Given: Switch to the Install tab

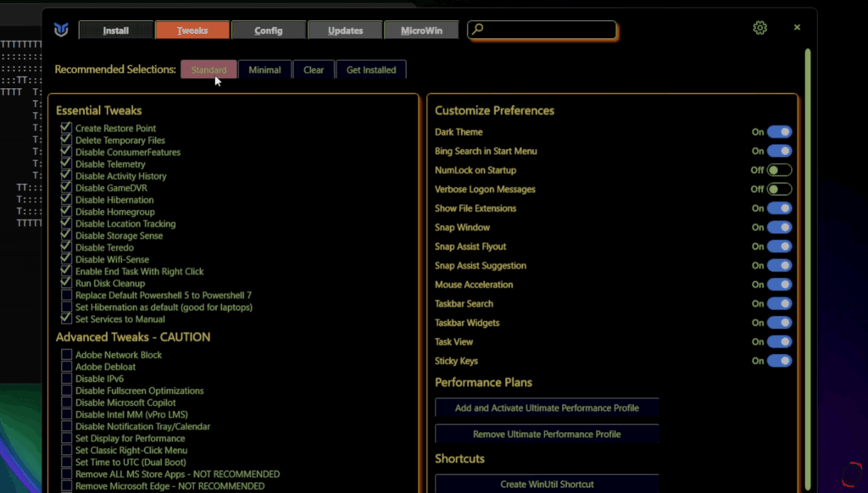Looking at the screenshot, I should [x=115, y=30].
